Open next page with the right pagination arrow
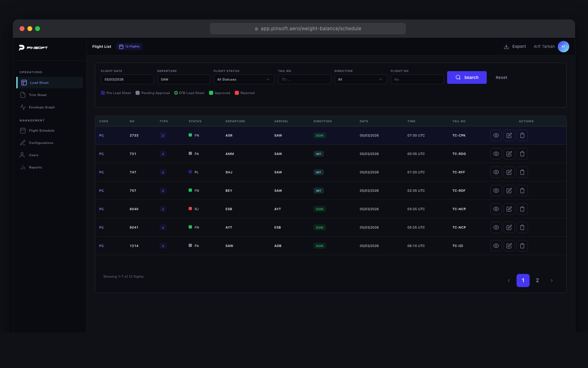Viewport: 588px width, 368px height. tap(552, 280)
